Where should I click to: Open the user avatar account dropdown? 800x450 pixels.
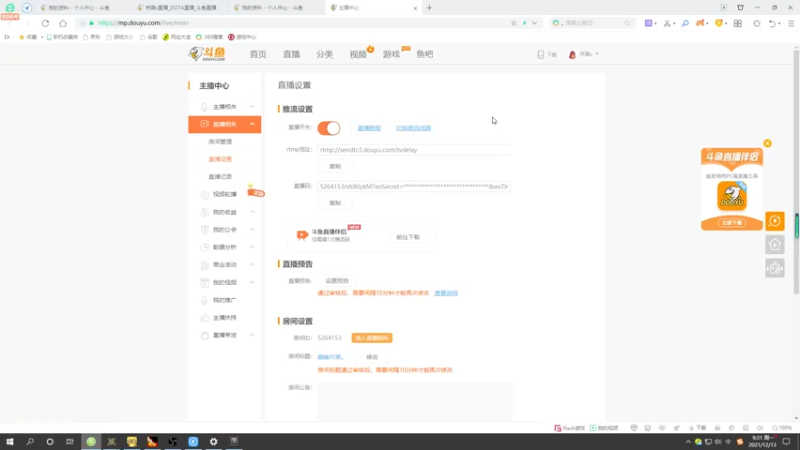[583, 54]
